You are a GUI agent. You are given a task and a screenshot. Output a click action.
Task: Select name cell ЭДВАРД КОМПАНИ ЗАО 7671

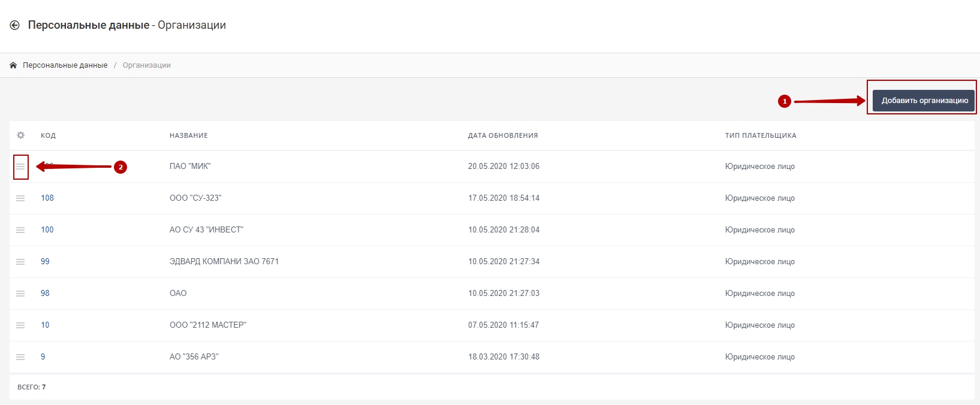[224, 262]
